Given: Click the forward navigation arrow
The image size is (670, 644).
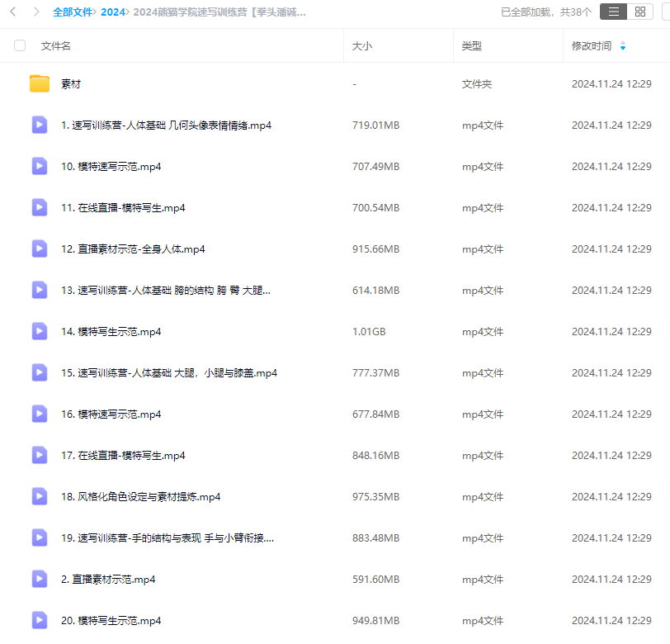Looking at the screenshot, I should (x=35, y=12).
